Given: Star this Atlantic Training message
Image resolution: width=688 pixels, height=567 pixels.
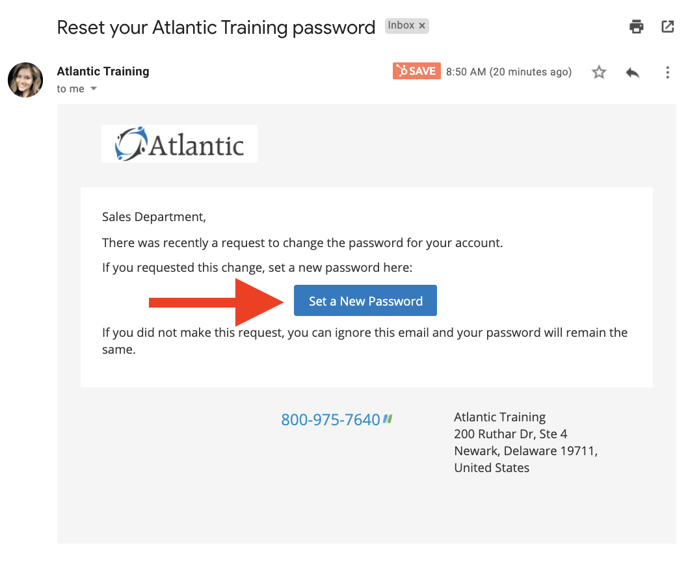Looking at the screenshot, I should click(x=599, y=72).
